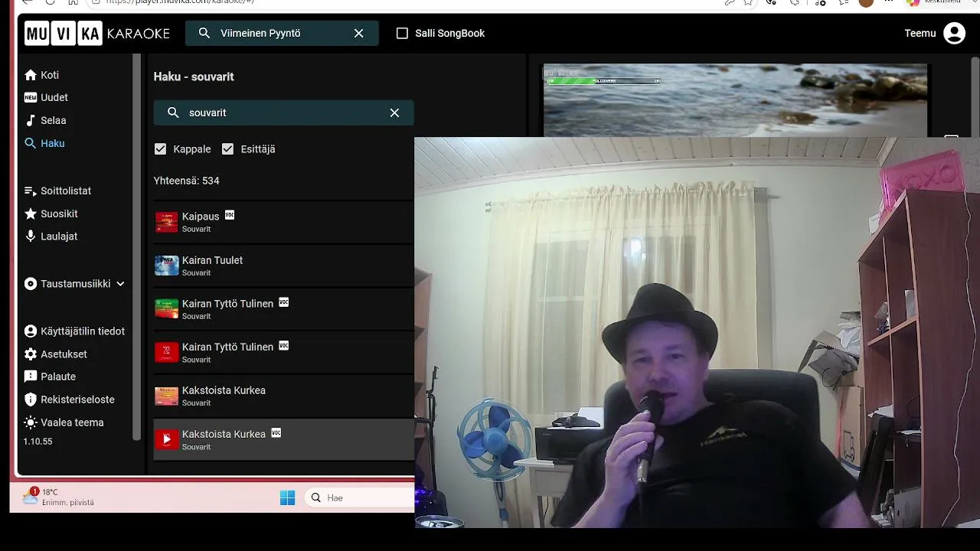
Task: Open Asetukset via the gear icon
Action: 31,354
